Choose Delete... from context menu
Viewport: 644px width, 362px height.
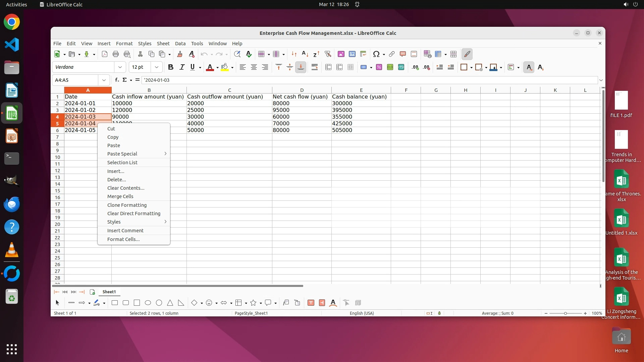pyautogui.click(x=116, y=180)
